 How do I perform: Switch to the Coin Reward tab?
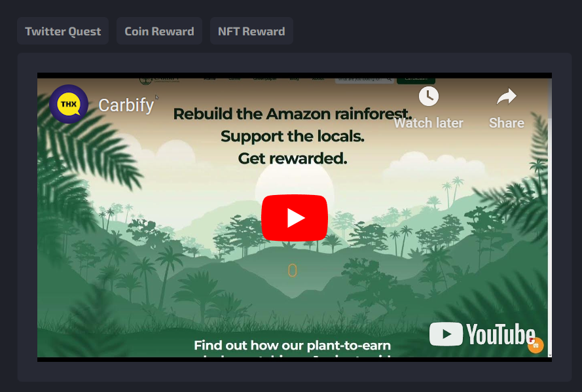159,31
